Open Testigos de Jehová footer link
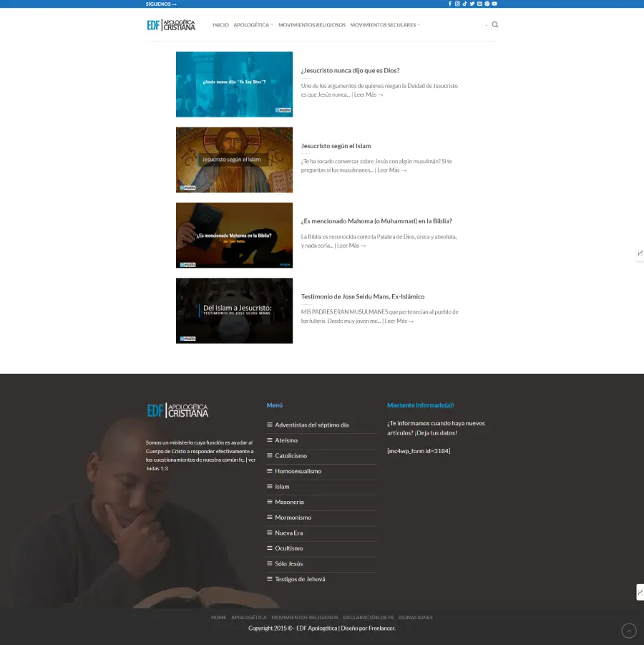The width and height of the screenshot is (644, 645). click(x=300, y=579)
